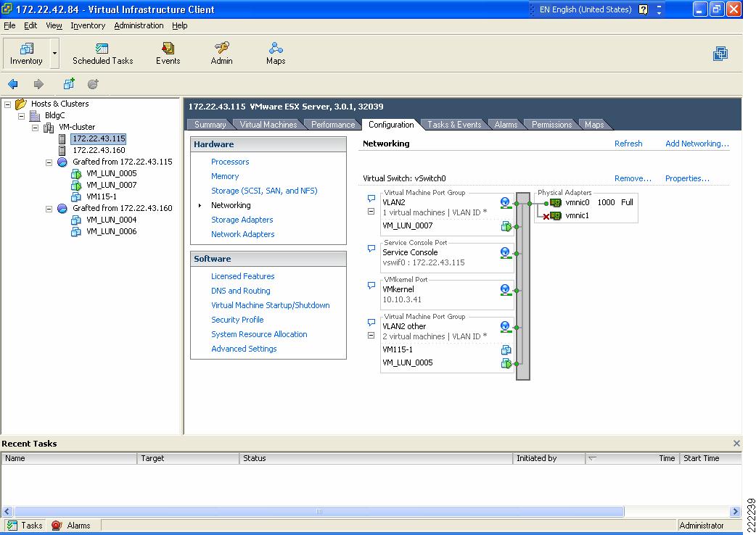Open the File menu
Image resolution: width=756 pixels, height=535 pixels.
coord(9,25)
